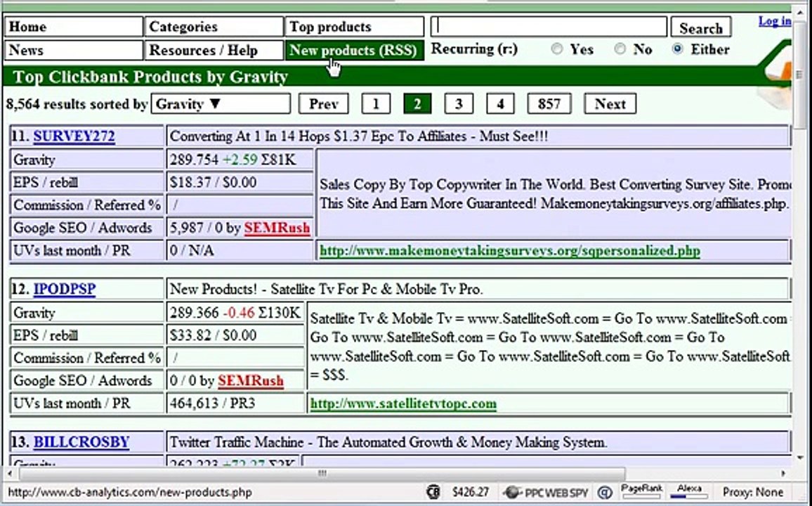The height and width of the screenshot is (506, 812).
Task: Click SEMRush link in IPODPSP row
Action: [251, 381]
